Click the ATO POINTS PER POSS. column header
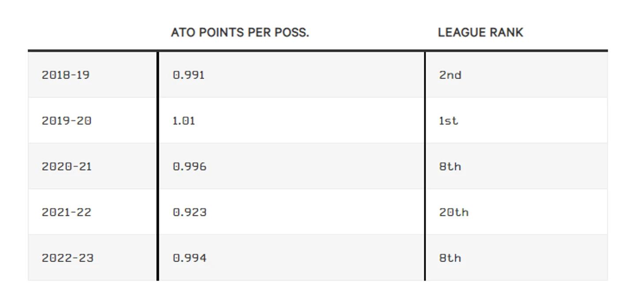Viewport: 644px width, 292px height. click(x=240, y=33)
